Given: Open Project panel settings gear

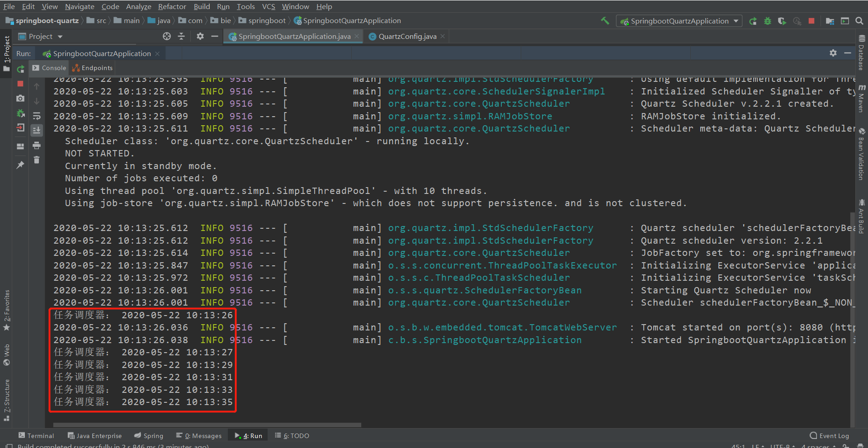Looking at the screenshot, I should click(200, 36).
